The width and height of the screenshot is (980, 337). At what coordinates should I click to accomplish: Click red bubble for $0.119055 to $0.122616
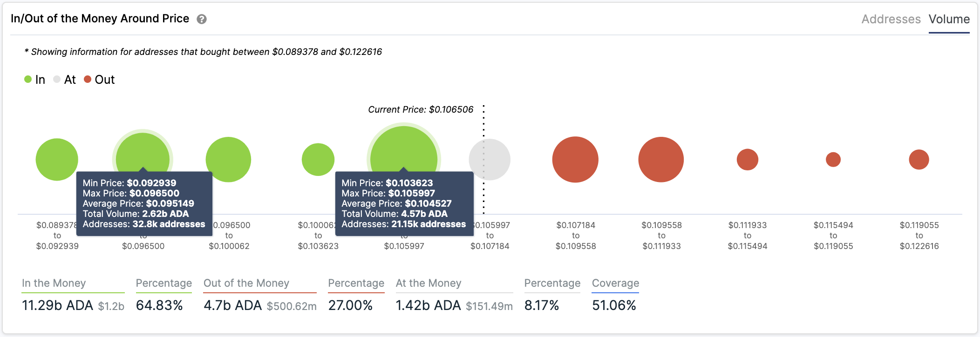[x=919, y=159]
